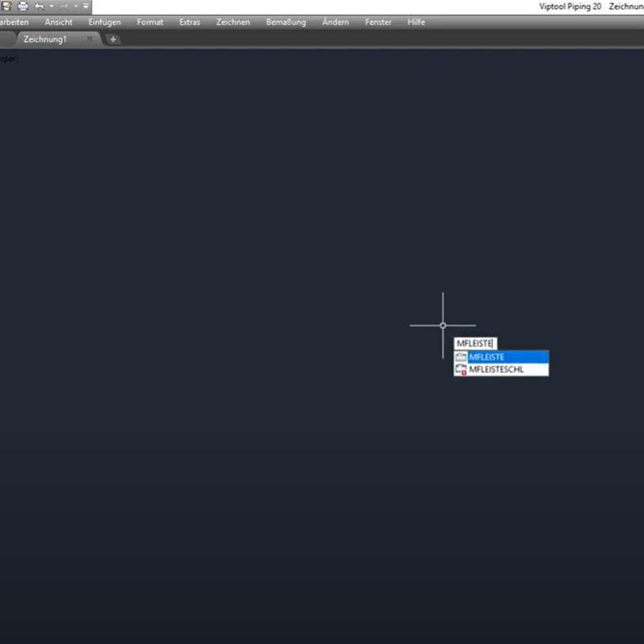Click the Print (plot) icon
The image size is (644, 644).
(x=23, y=7)
